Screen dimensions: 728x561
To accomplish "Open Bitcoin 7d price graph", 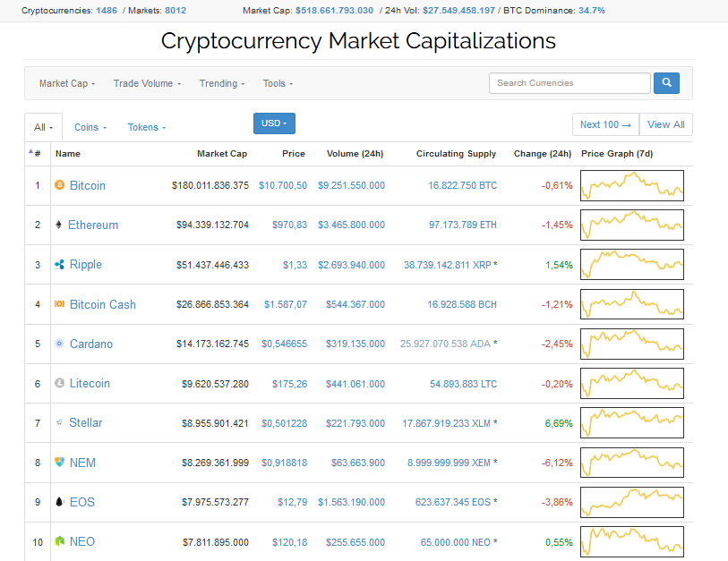I will click(x=632, y=185).
